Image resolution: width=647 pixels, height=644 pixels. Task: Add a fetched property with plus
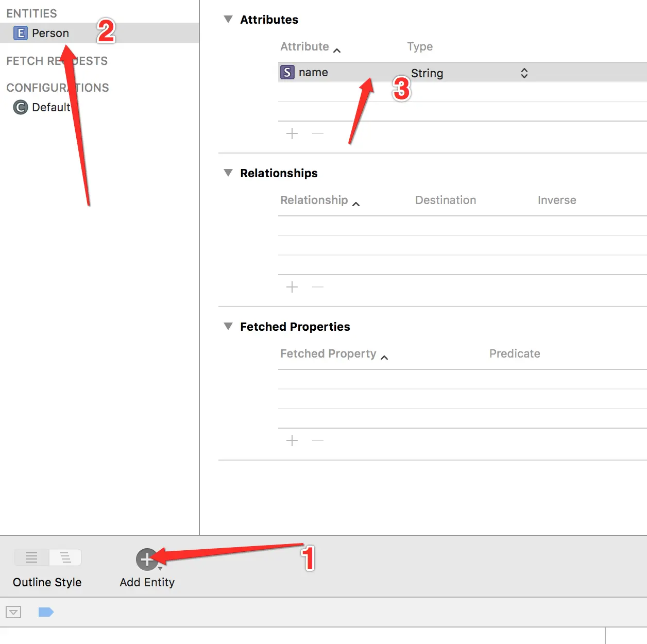292,440
